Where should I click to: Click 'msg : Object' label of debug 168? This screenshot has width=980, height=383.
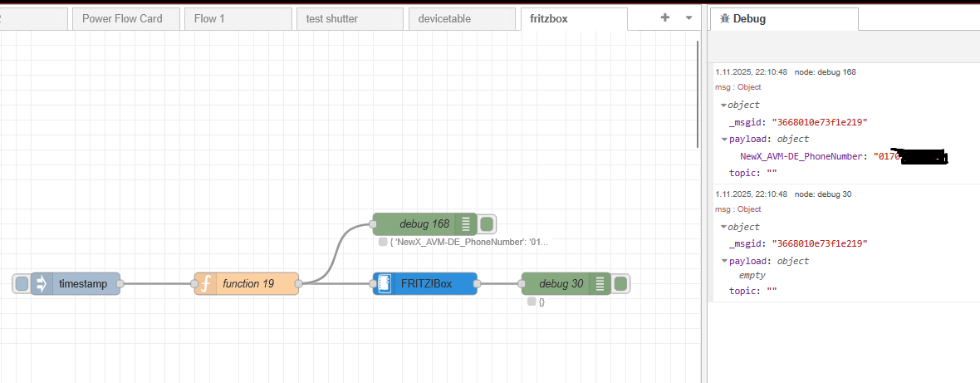tap(738, 87)
